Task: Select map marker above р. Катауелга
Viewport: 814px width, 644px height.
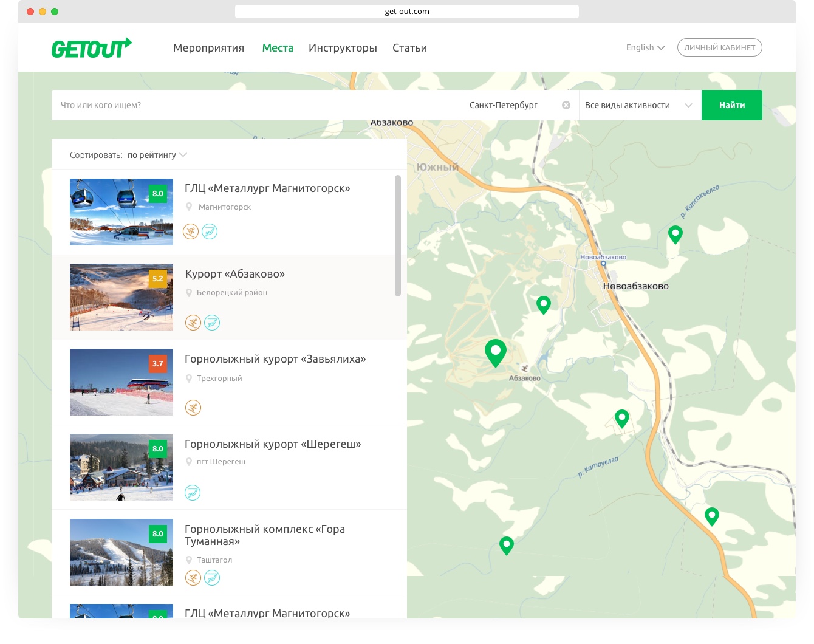Action: pyautogui.click(x=622, y=419)
